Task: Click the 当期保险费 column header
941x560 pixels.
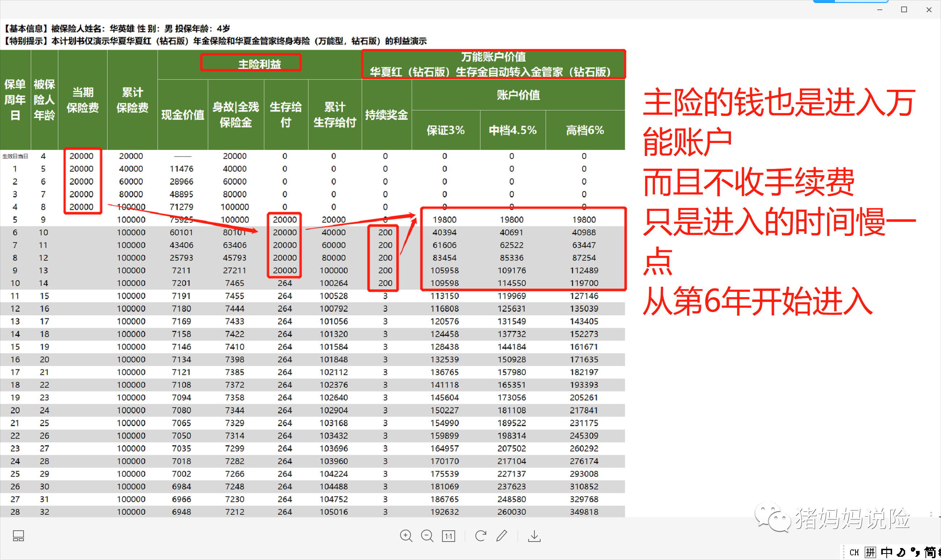Action: tap(83, 100)
